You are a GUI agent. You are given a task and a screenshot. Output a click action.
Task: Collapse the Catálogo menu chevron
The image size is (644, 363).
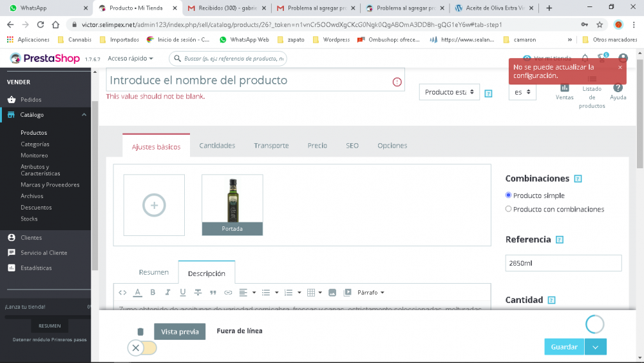tap(84, 115)
